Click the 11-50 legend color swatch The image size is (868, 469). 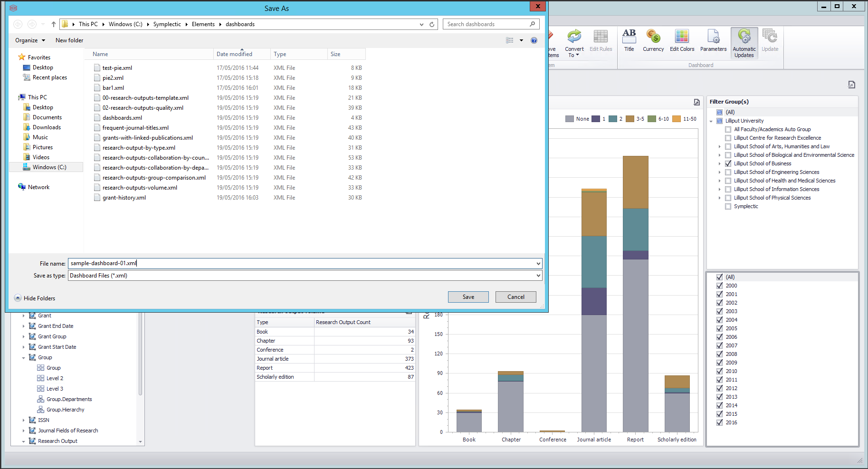point(677,119)
